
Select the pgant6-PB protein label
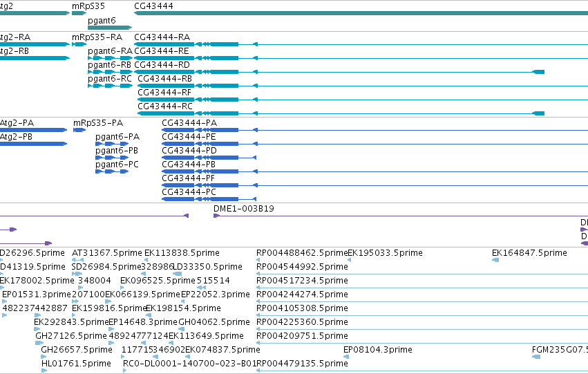[117, 151]
